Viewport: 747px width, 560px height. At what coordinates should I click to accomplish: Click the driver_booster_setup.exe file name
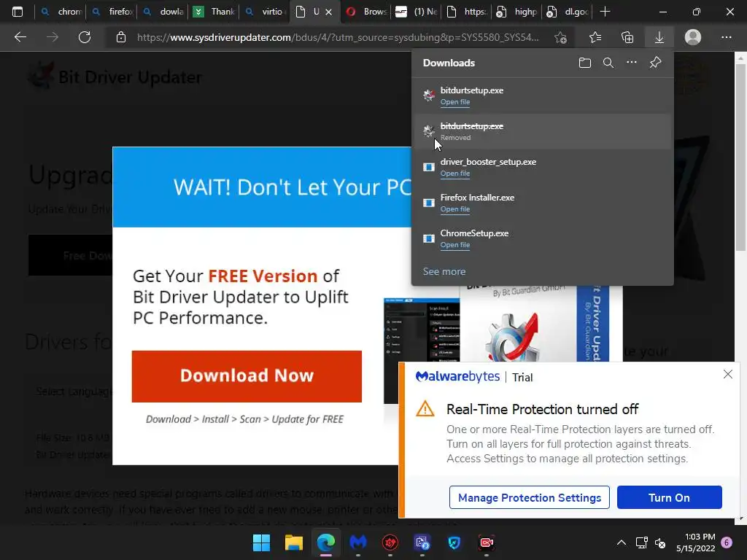[x=488, y=162]
